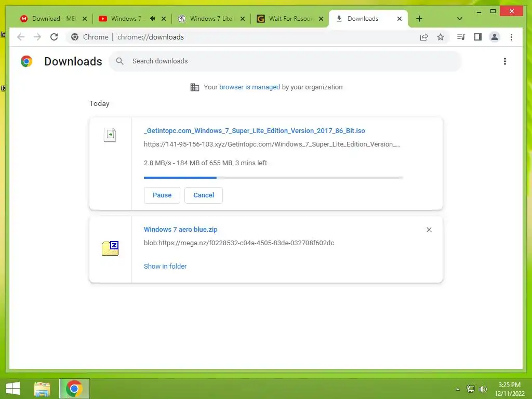This screenshot has width=532, height=399.
Task: Click the managed organization building icon
Action: coord(195,87)
